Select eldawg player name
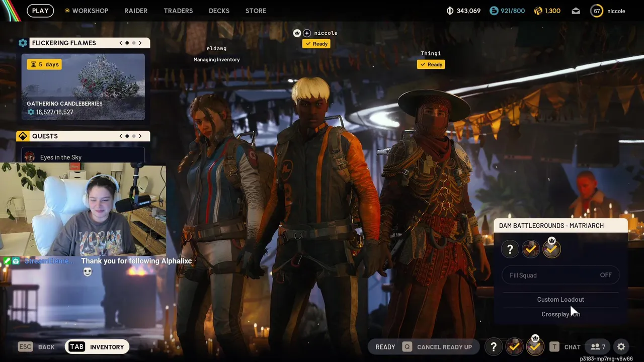The height and width of the screenshot is (362, 644). click(x=216, y=48)
